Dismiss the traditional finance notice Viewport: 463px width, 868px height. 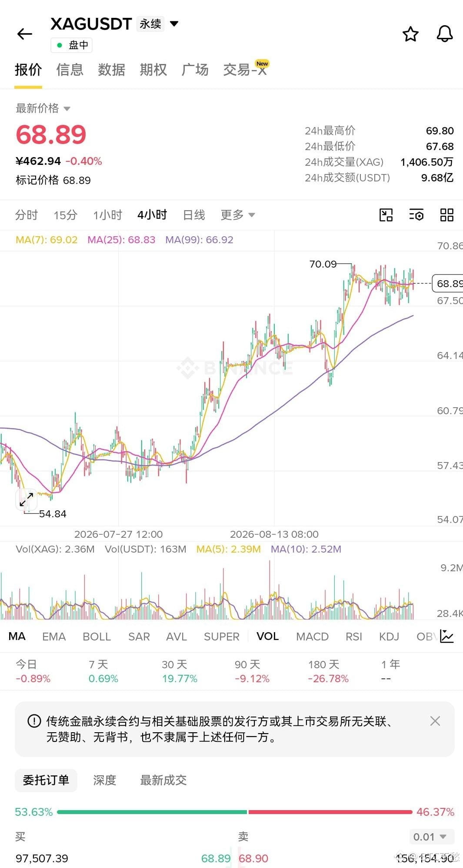pyautogui.click(x=435, y=721)
